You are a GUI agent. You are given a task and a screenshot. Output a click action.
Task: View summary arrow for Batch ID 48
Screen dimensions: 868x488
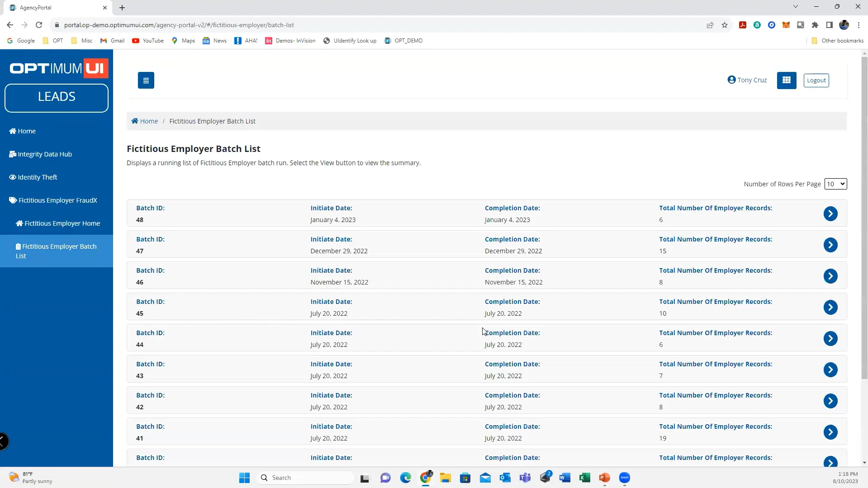coord(830,213)
